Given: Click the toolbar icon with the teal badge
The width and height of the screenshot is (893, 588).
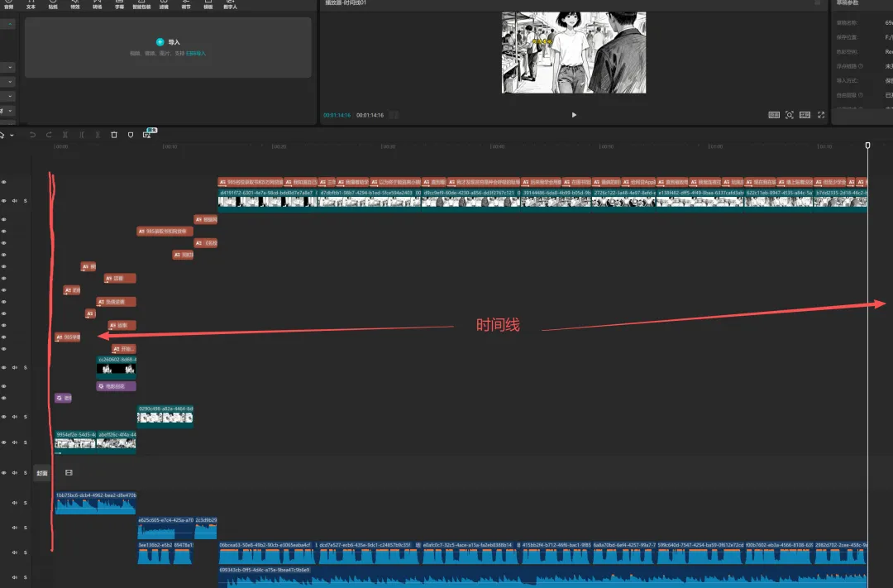Looking at the screenshot, I should (x=147, y=135).
